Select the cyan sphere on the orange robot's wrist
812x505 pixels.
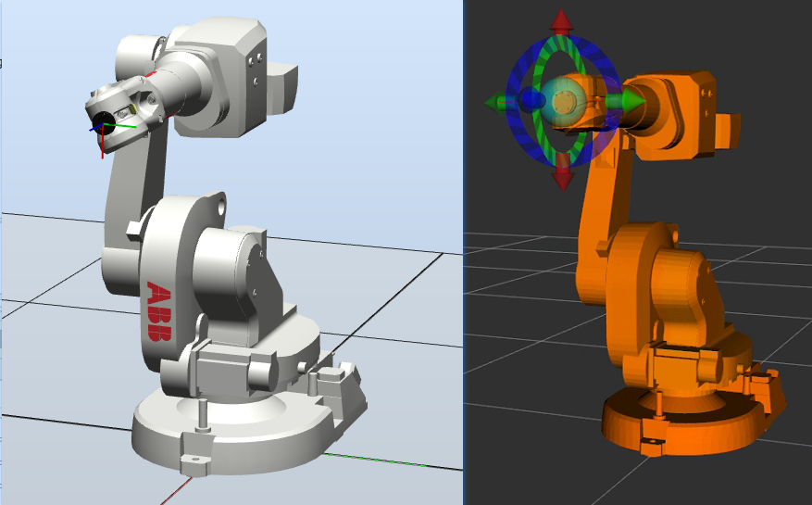pos(562,102)
